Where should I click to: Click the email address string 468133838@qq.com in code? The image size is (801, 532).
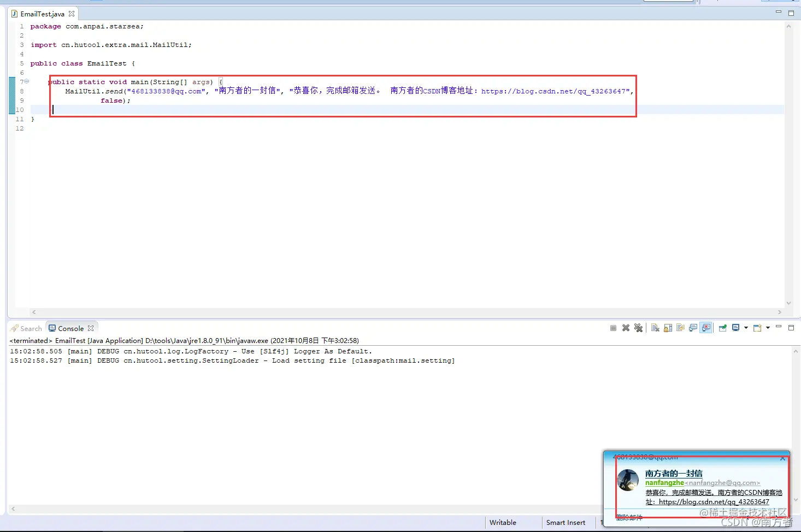(x=167, y=91)
